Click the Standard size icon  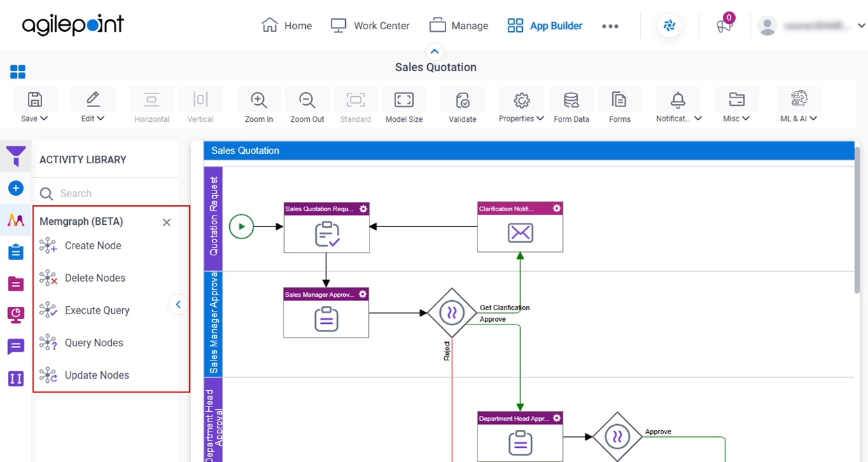click(355, 100)
